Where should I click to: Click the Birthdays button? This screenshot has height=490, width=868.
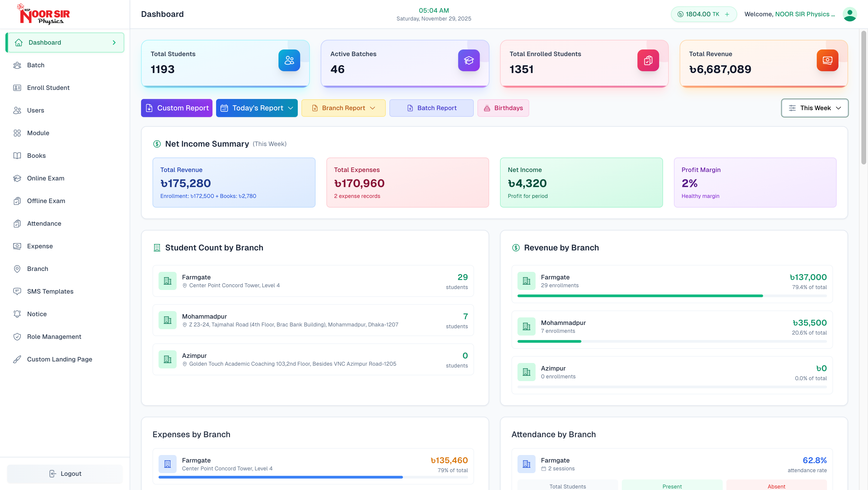point(503,108)
